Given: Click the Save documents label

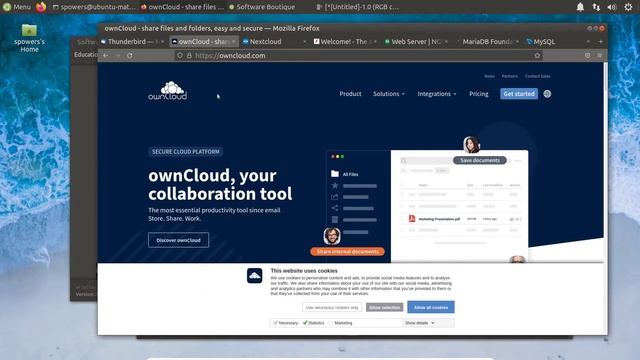Looking at the screenshot, I should [x=480, y=160].
